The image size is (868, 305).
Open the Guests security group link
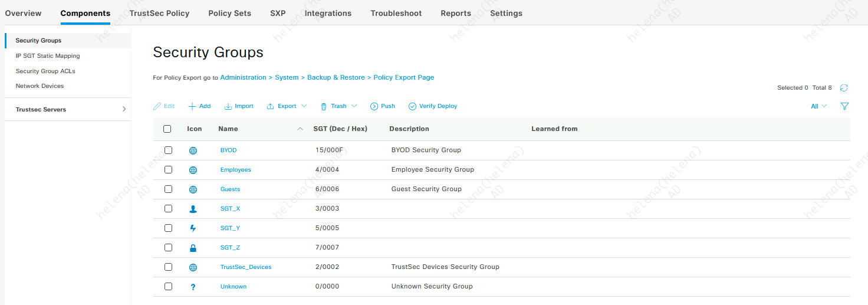pyautogui.click(x=230, y=189)
